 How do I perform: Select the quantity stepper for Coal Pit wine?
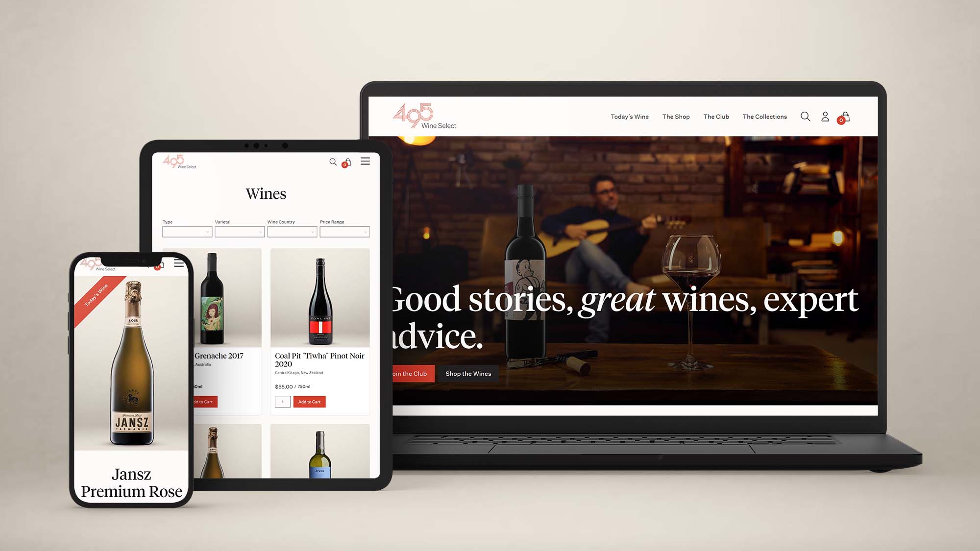coord(283,402)
